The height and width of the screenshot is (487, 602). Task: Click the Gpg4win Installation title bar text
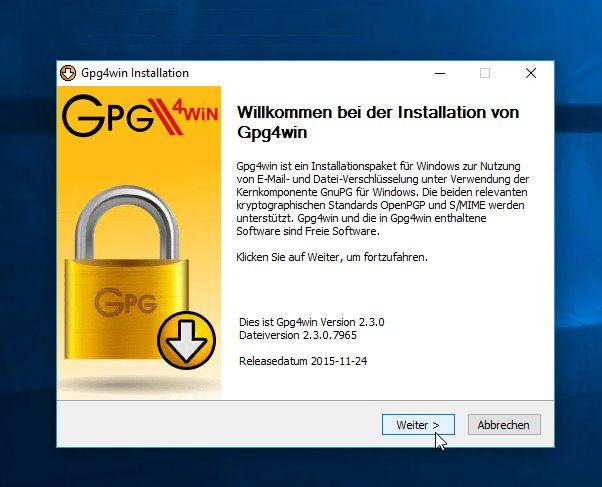(x=135, y=73)
